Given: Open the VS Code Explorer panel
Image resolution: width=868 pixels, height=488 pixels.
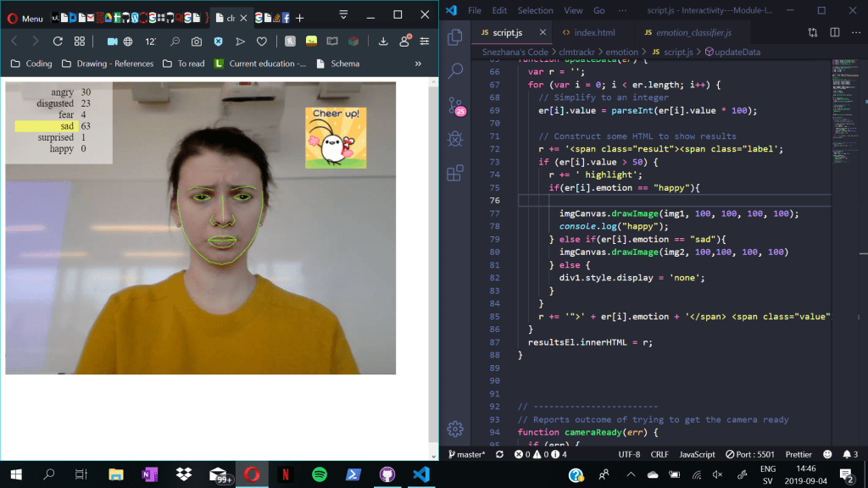Looking at the screenshot, I should 455,37.
